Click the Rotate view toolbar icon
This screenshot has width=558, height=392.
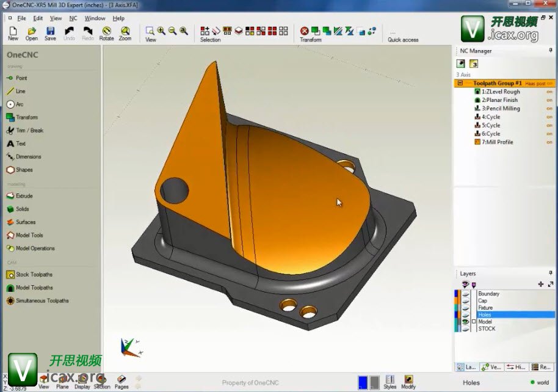pos(106,33)
